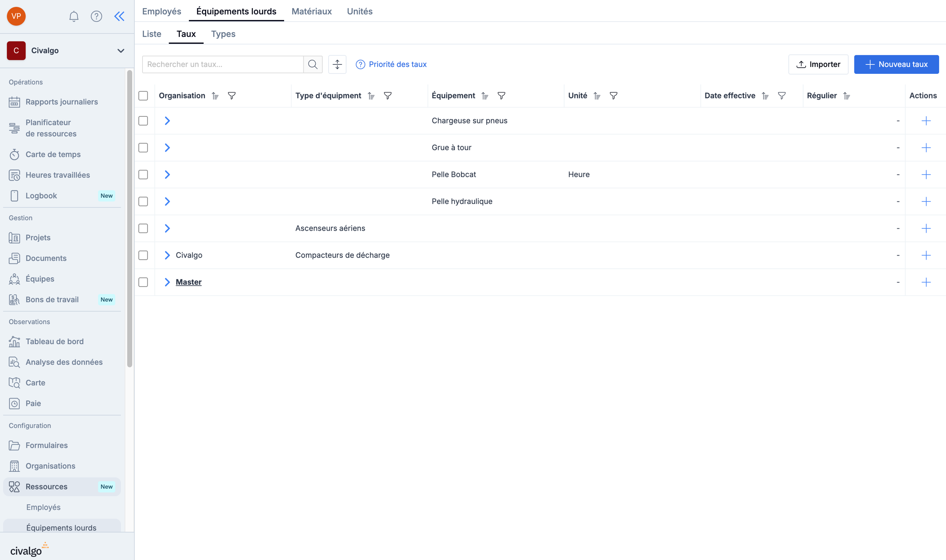The image size is (946, 560).
Task: Sort by Date effective column
Action: (765, 96)
